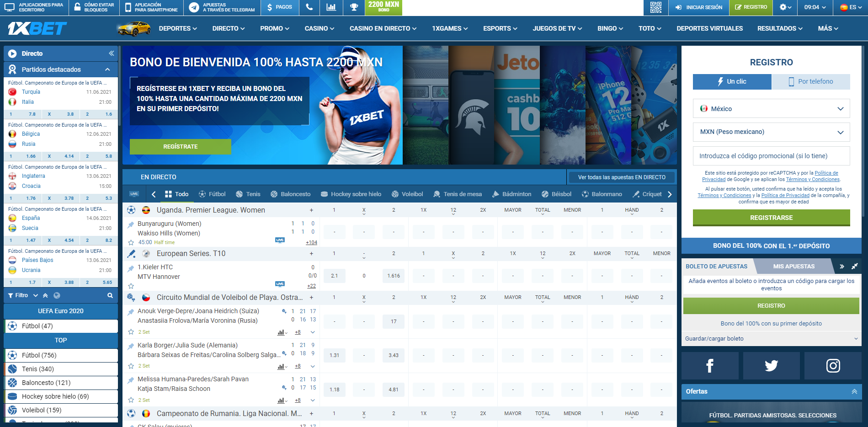Open stats chart for Anouk Verge-Depre match
868x427 pixels.
(282, 332)
